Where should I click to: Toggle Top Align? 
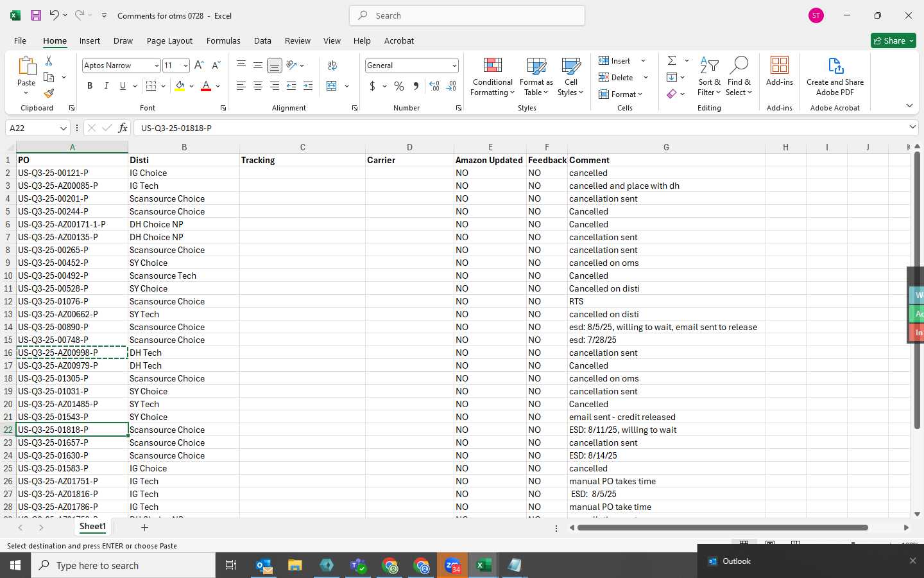241,66
